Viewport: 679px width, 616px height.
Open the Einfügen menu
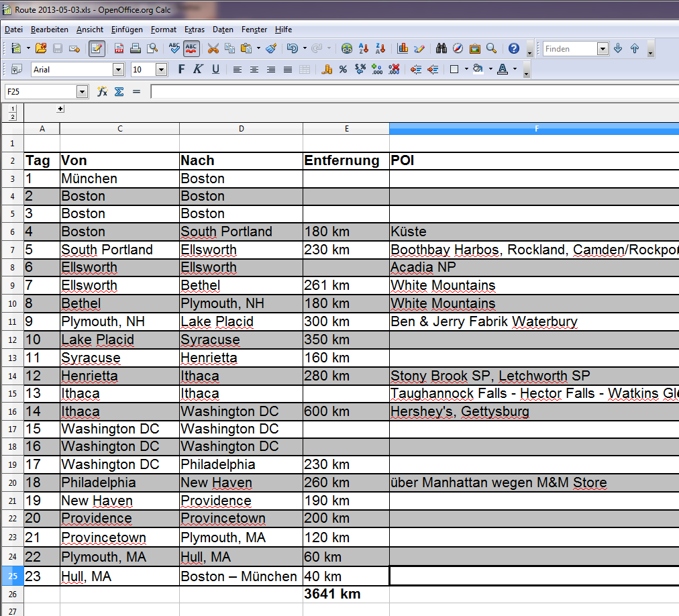(x=127, y=30)
